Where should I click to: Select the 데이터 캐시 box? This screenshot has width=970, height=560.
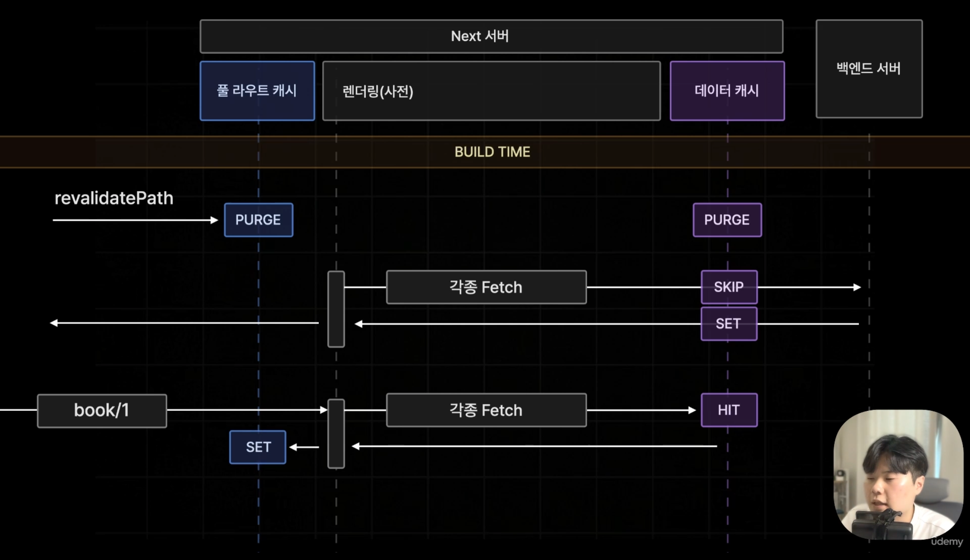(x=727, y=91)
